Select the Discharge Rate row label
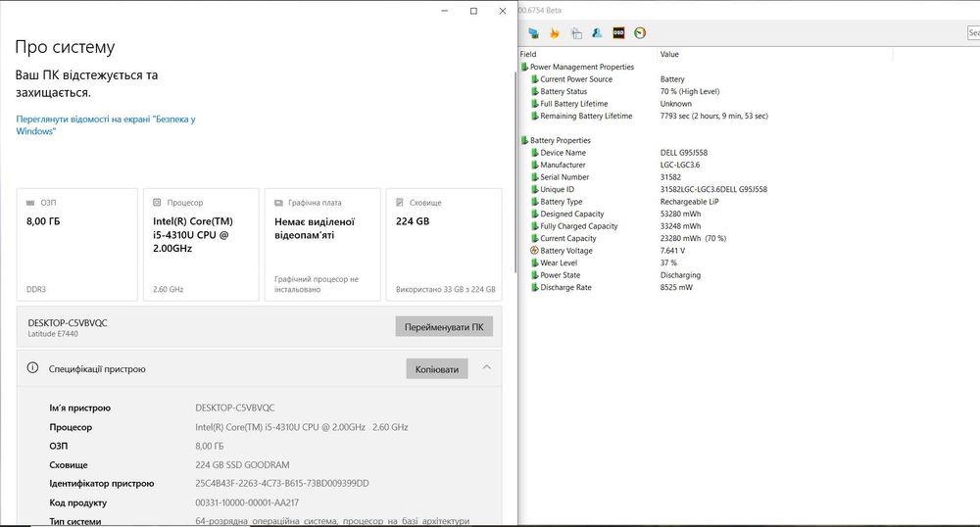980x527 pixels. pyautogui.click(x=565, y=287)
